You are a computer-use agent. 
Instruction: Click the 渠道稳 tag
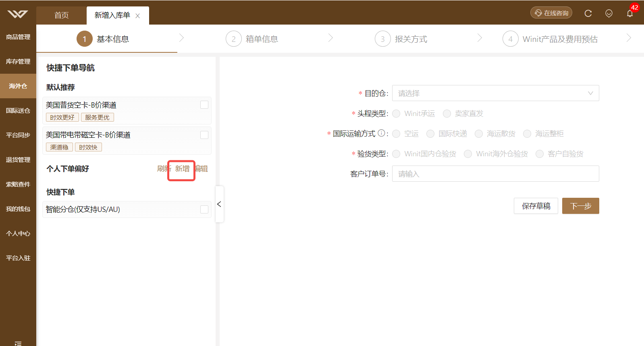point(59,147)
